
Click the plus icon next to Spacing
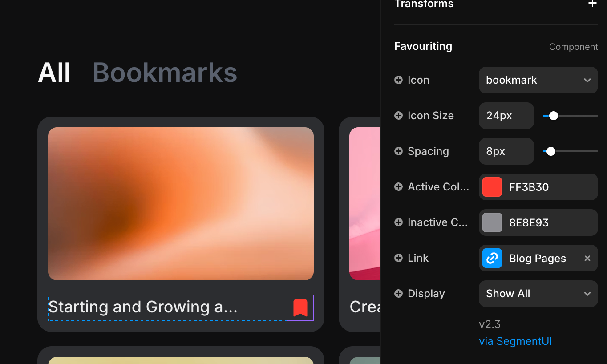[398, 151]
